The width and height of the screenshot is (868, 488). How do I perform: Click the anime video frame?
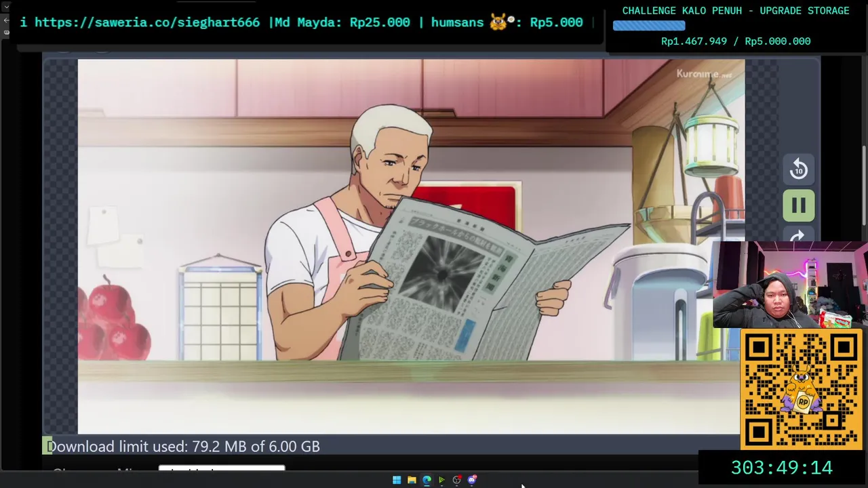coord(411,246)
